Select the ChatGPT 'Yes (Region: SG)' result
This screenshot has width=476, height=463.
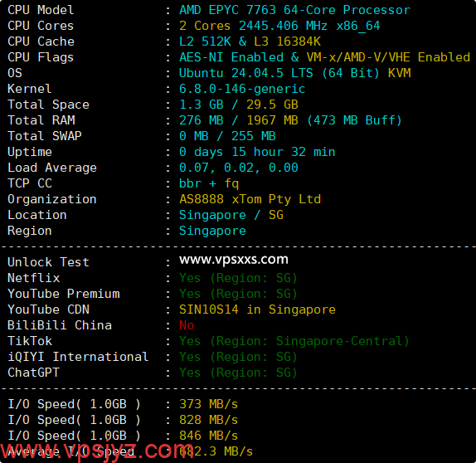point(238,373)
